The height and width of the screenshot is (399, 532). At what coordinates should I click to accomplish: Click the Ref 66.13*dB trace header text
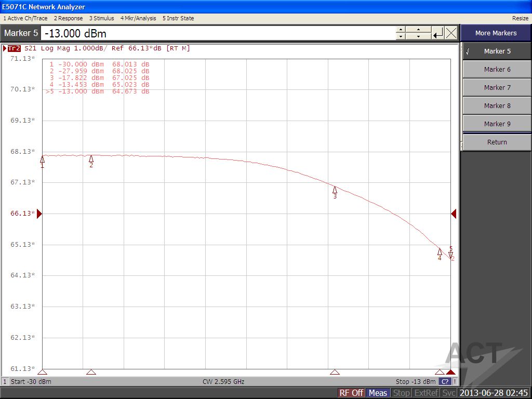coord(137,48)
